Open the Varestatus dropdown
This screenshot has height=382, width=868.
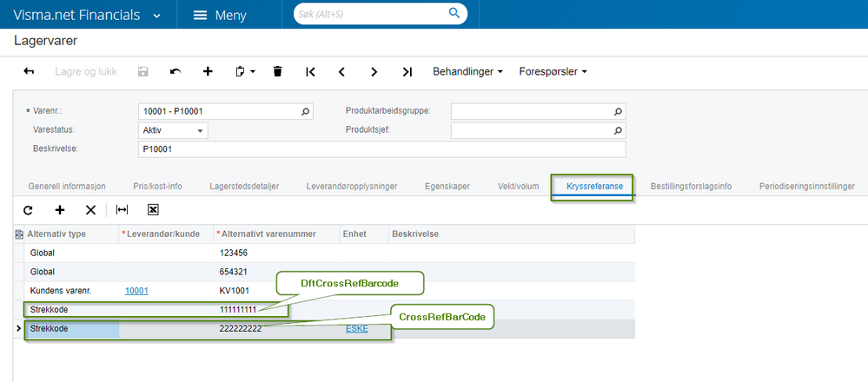click(201, 130)
